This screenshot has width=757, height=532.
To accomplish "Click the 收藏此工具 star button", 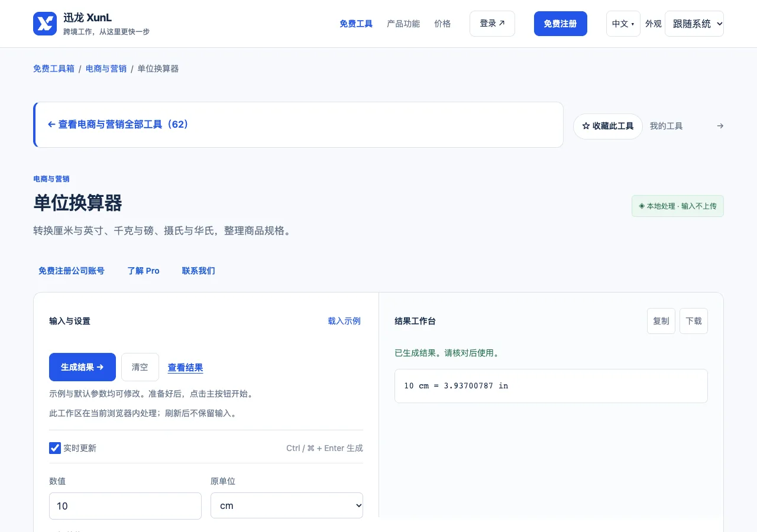I will [608, 126].
